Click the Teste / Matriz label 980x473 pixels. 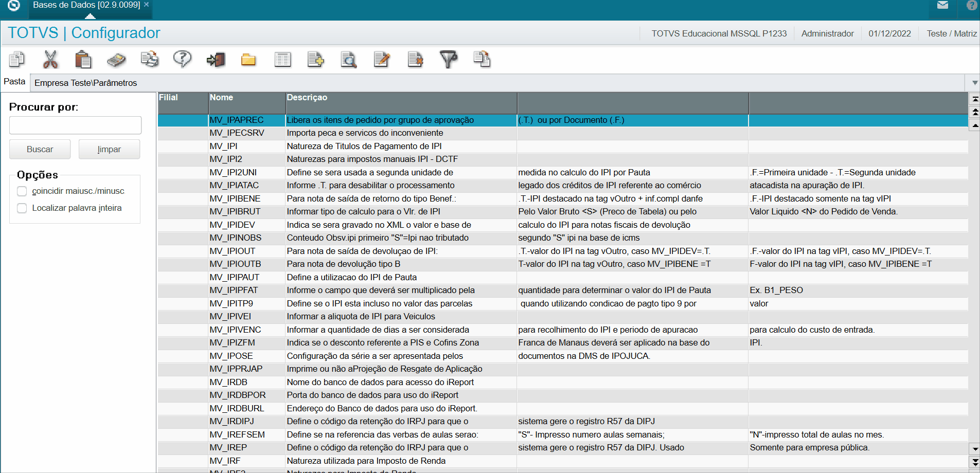952,33
